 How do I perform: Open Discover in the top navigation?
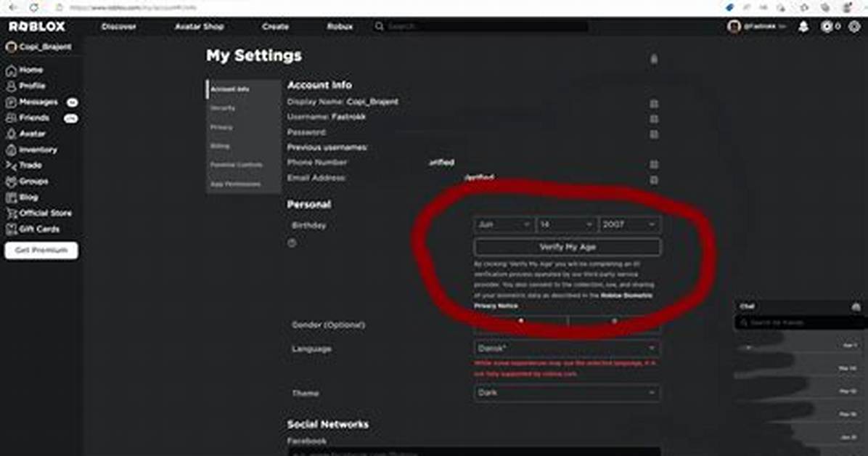pos(119,27)
